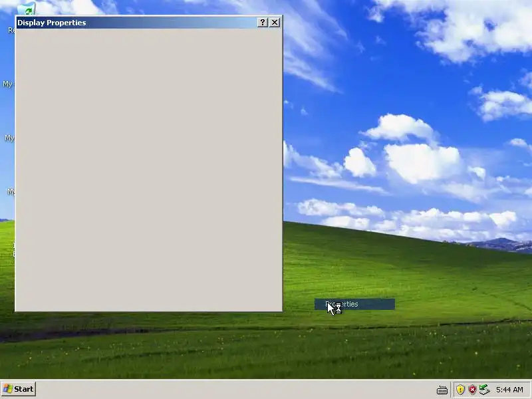532x399 pixels.
Task: Close the Display Properties dialog
Action: pyautogui.click(x=275, y=23)
